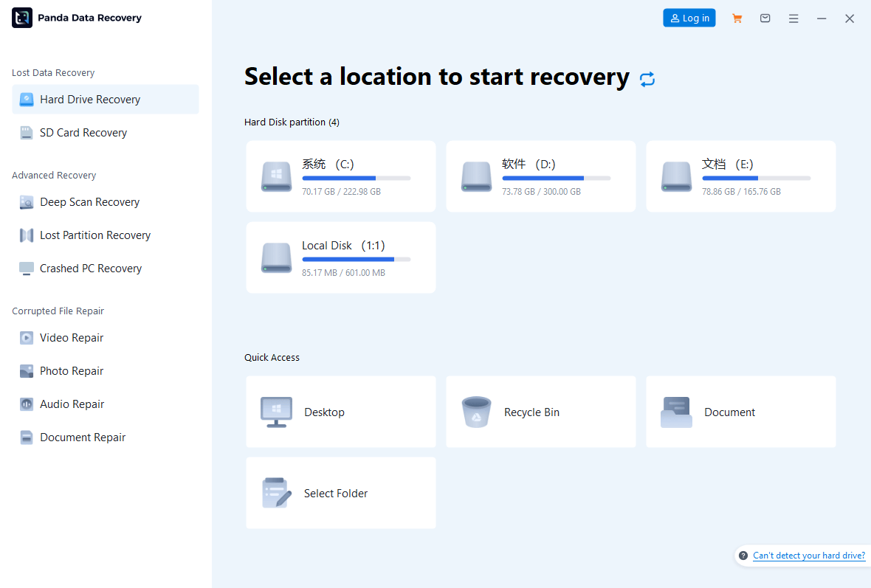Click the Recycle Bin icon
This screenshot has width=871, height=588.
pyautogui.click(x=477, y=412)
